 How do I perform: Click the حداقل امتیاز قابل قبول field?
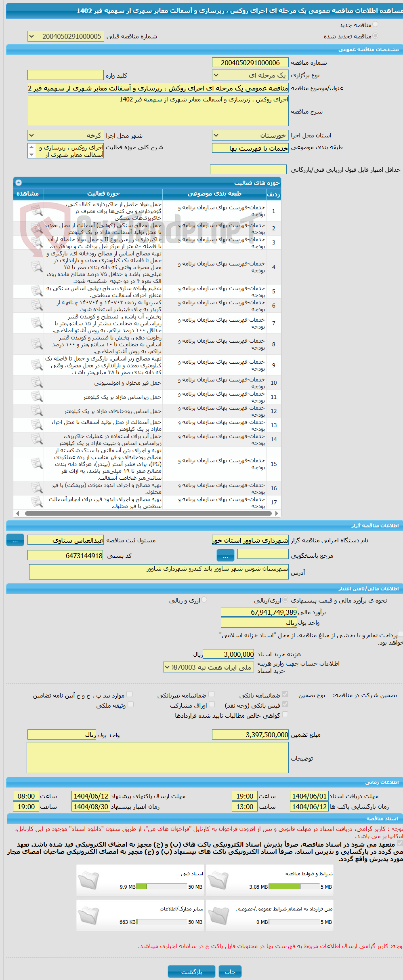pos(248,169)
